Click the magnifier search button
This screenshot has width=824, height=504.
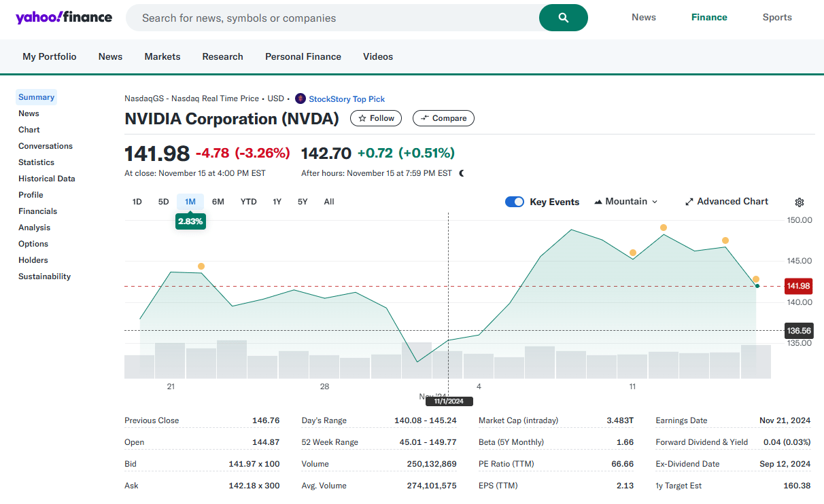(x=564, y=18)
